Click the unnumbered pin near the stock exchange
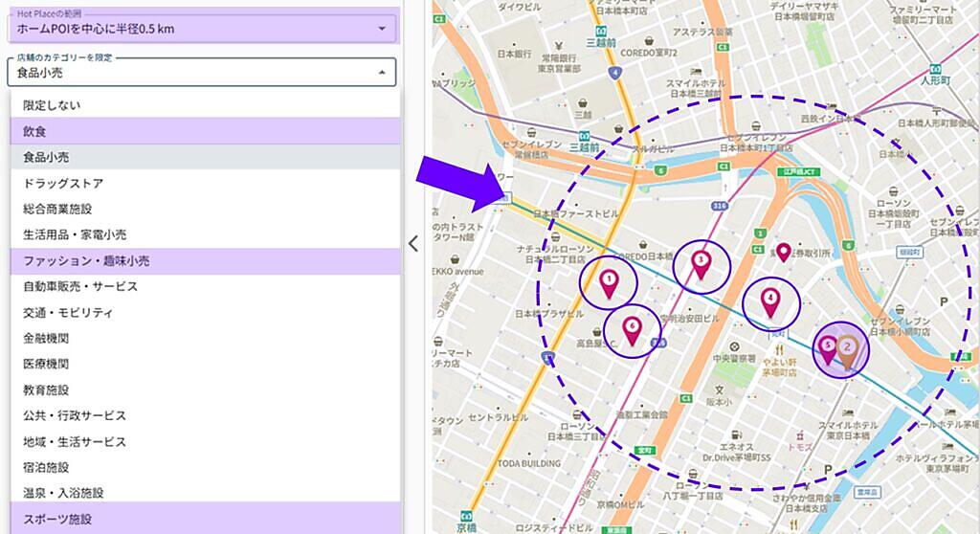 [x=784, y=253]
